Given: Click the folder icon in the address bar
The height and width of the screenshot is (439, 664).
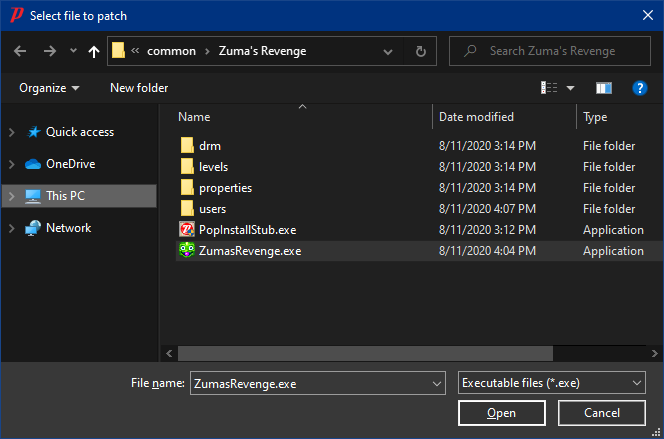Looking at the screenshot, I should pyautogui.click(x=119, y=51).
